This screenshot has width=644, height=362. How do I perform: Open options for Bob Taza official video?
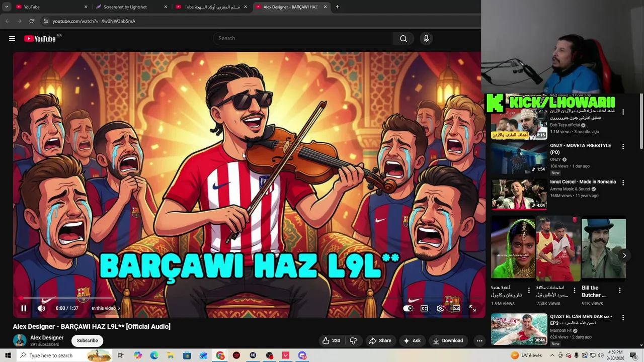[623, 112]
